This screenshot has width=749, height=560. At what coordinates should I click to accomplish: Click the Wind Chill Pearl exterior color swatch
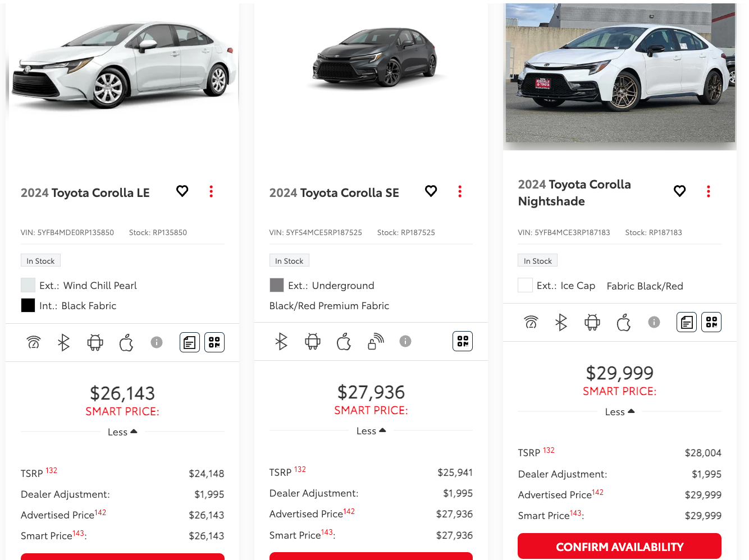[x=28, y=285]
